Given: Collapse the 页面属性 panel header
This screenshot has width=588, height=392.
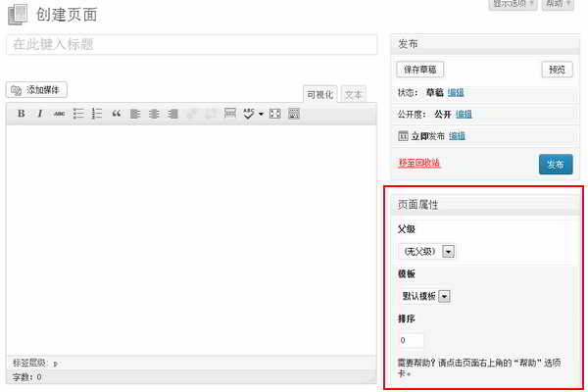Looking at the screenshot, I should coord(485,205).
